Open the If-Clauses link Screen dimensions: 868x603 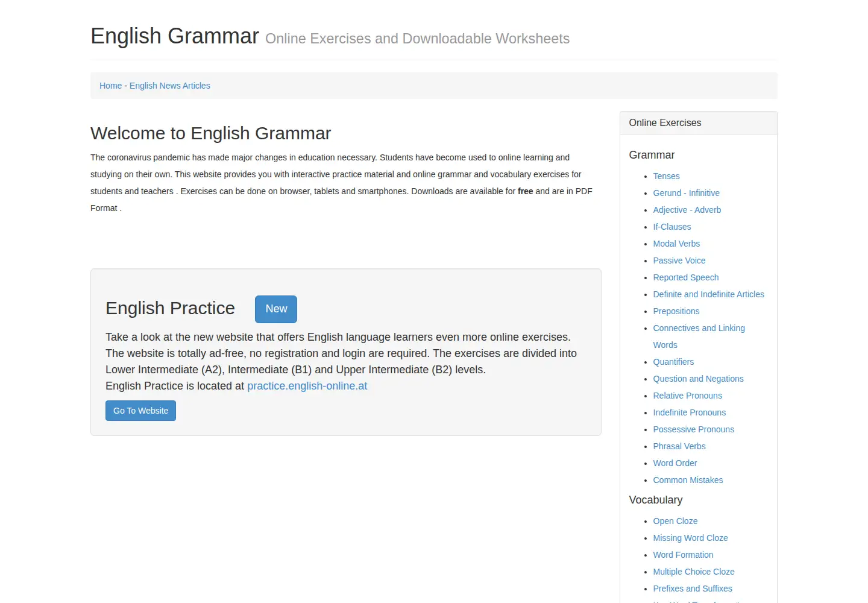(671, 227)
